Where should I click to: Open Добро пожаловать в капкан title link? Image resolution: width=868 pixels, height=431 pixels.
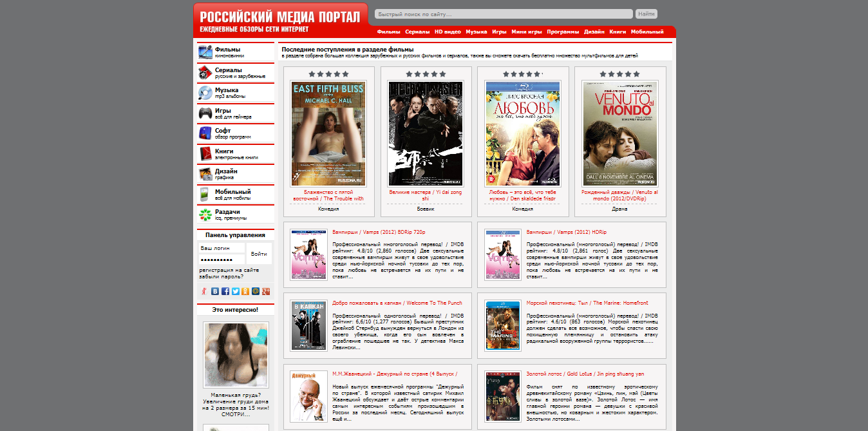point(397,303)
